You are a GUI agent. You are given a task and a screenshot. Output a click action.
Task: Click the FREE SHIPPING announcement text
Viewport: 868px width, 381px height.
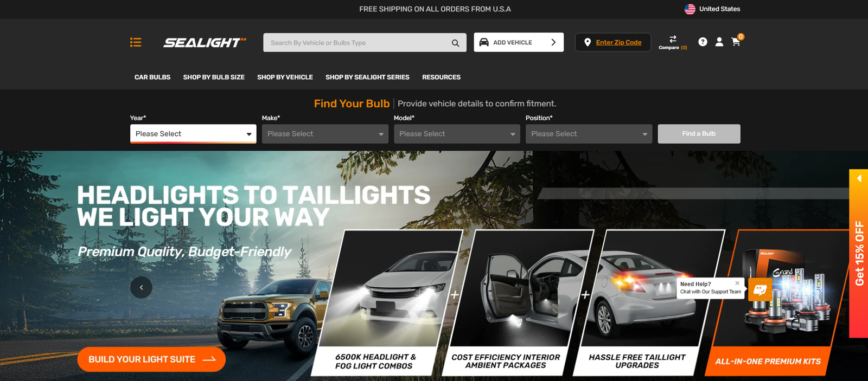pos(435,9)
